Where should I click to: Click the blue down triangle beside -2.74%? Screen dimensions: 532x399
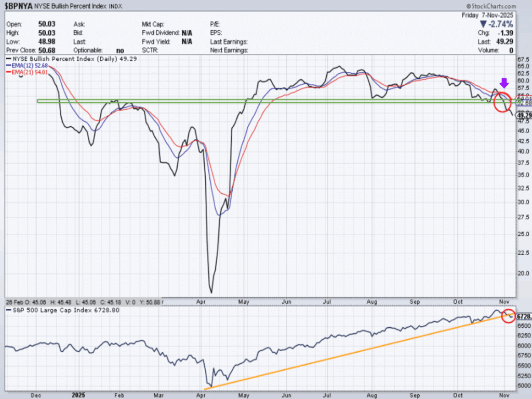click(x=483, y=24)
